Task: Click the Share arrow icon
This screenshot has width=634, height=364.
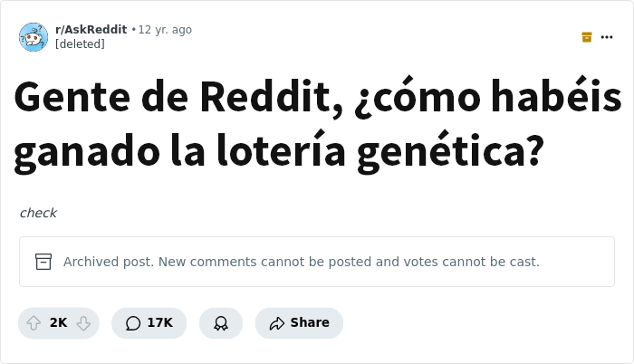Action: (x=277, y=323)
